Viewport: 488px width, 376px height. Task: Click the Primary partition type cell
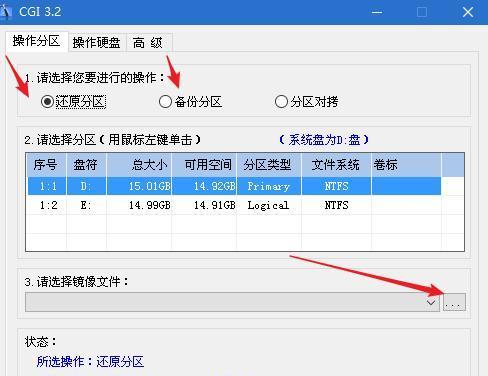(x=269, y=186)
